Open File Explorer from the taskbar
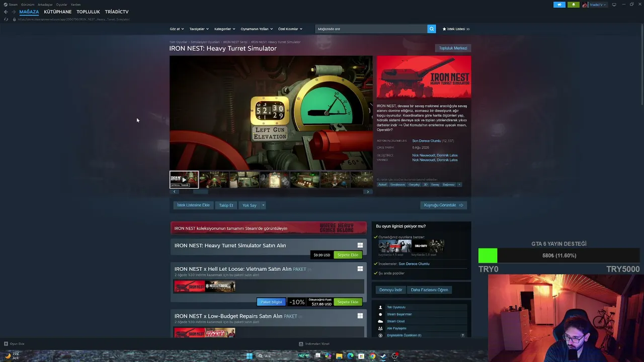644x362 pixels. [339, 356]
